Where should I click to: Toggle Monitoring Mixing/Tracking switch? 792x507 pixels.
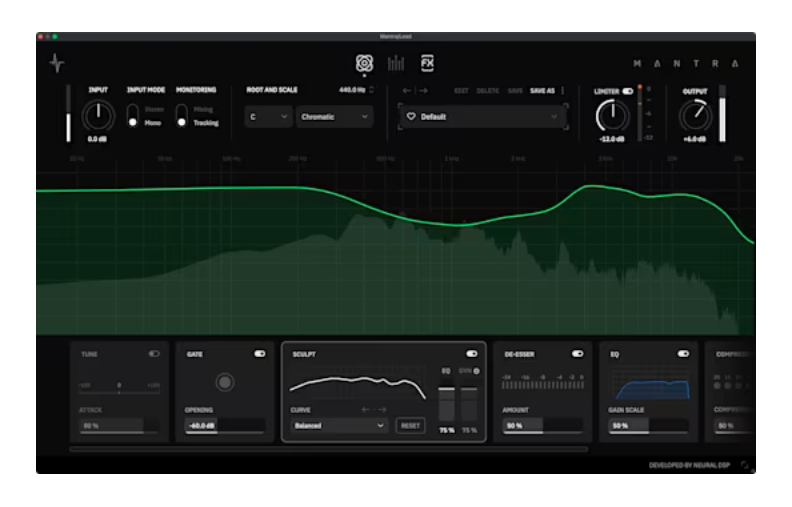coord(181,116)
